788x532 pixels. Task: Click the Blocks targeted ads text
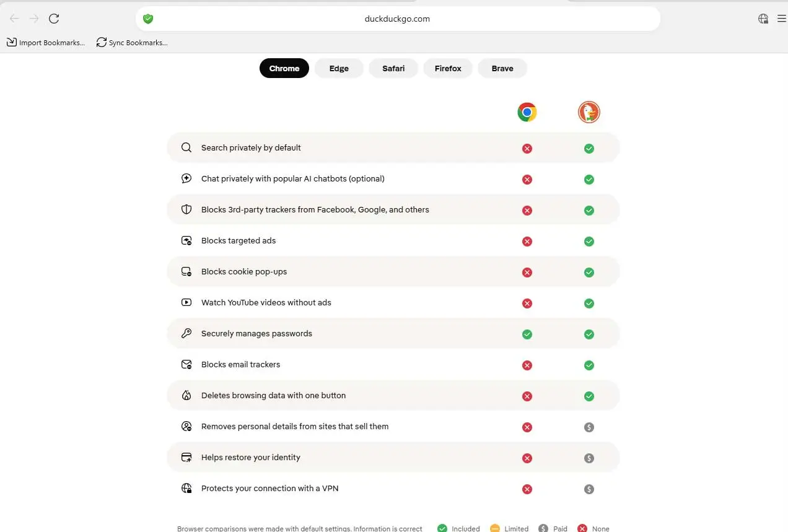click(239, 240)
